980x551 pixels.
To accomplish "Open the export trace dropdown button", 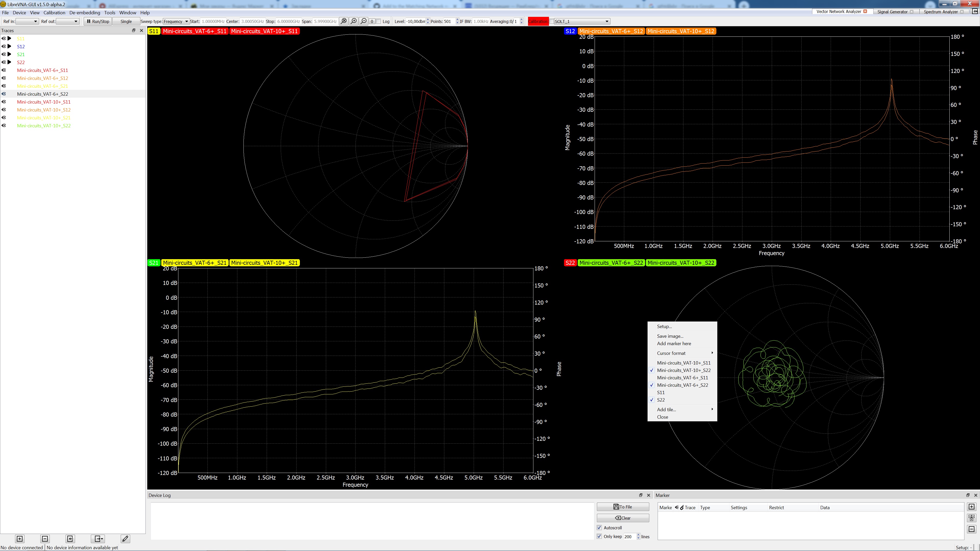I will click(98, 539).
